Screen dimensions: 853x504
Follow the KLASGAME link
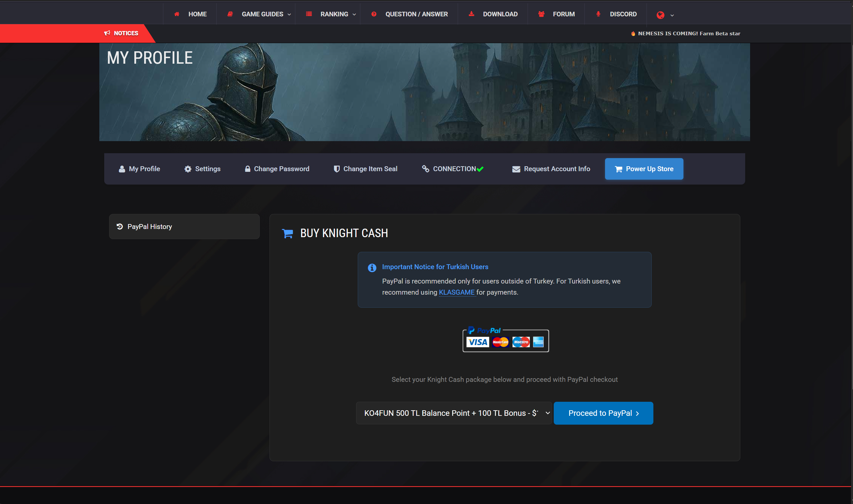456,292
